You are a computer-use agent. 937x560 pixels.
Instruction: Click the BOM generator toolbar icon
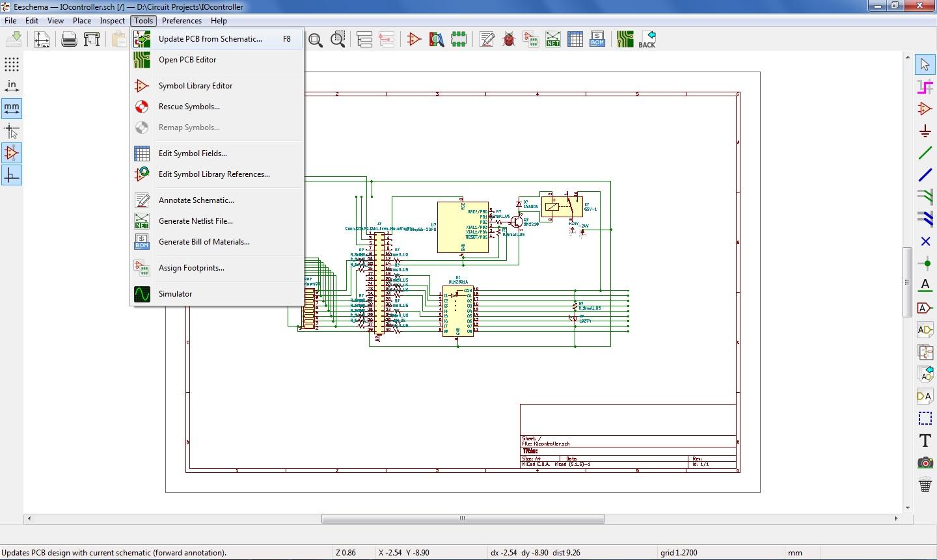pyautogui.click(x=597, y=39)
